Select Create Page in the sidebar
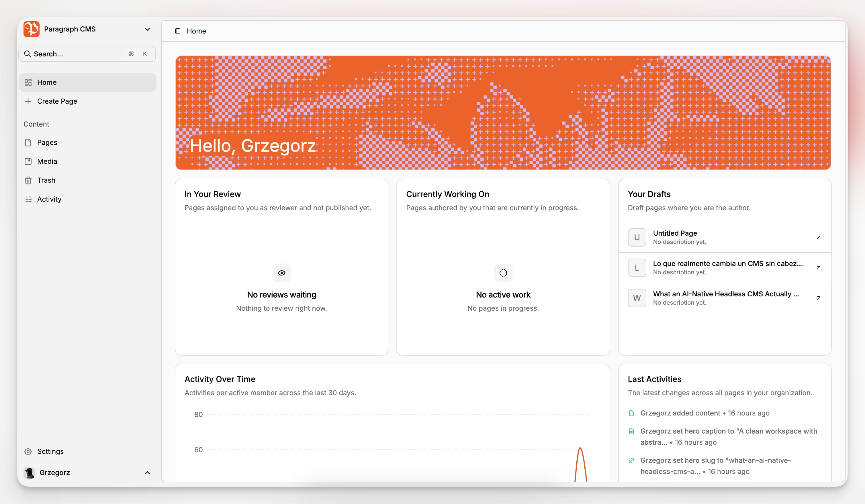 (87, 101)
